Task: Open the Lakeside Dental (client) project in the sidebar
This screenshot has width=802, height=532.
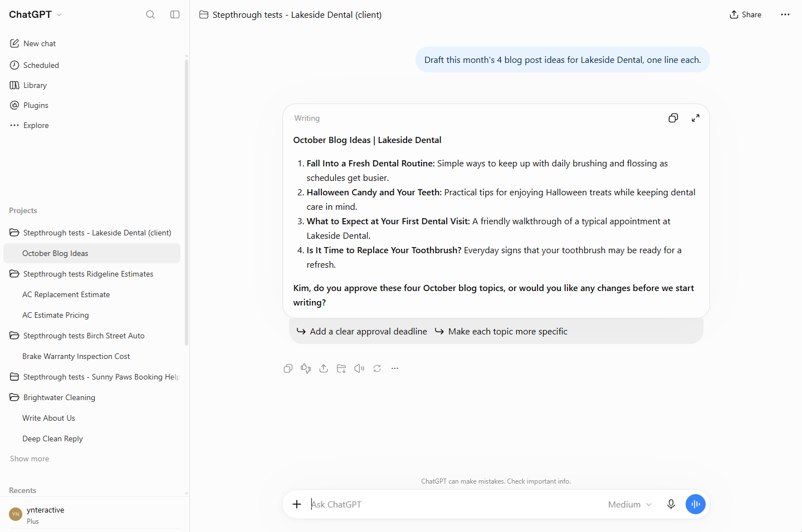Action: point(92,233)
